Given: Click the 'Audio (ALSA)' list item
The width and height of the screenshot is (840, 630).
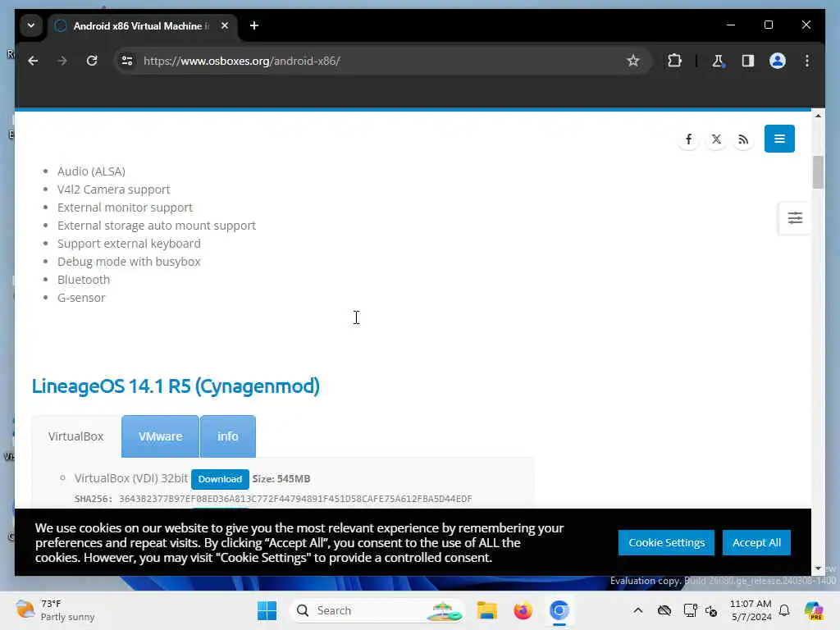Looking at the screenshot, I should (91, 171).
